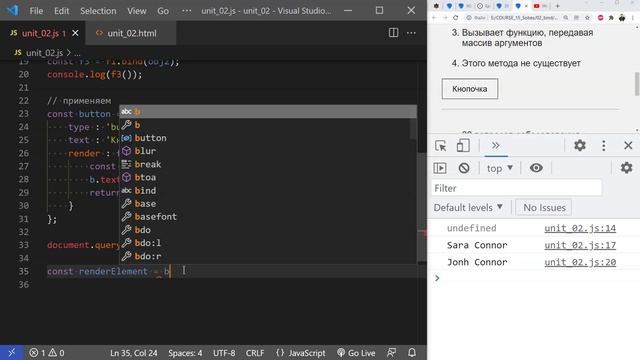The width and height of the screenshot is (640, 360).
Task: Open the Default levels dropdown
Action: point(468,207)
